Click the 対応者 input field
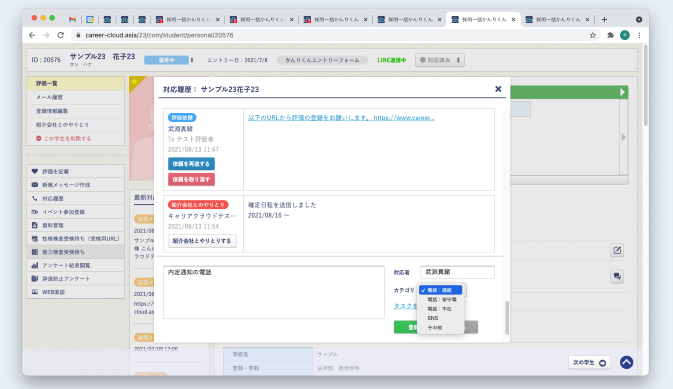This screenshot has width=673, height=389. tap(457, 272)
